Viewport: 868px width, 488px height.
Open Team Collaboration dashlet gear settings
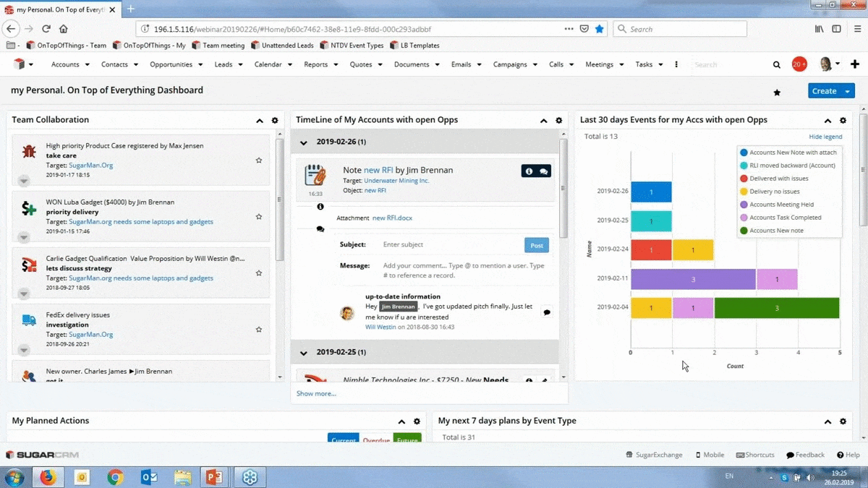pos(275,121)
